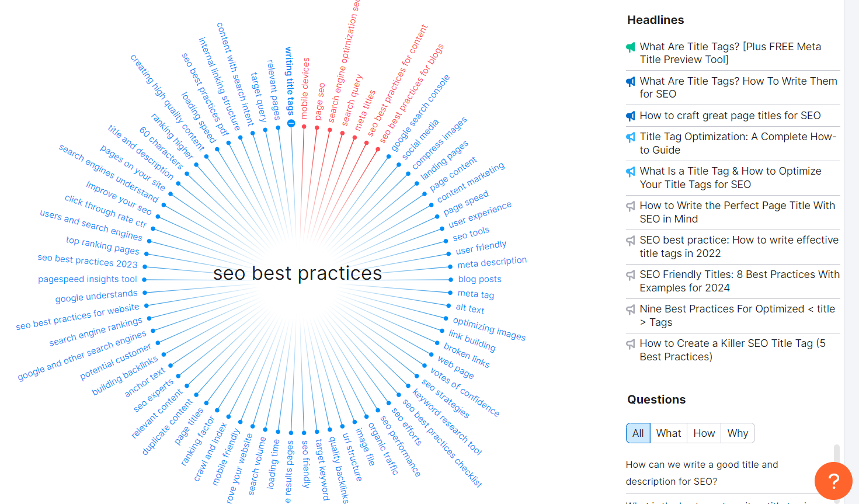
Task: Click gray megaphone icon beside 'How to Write the Perfect Page Title'
Action: (631, 206)
